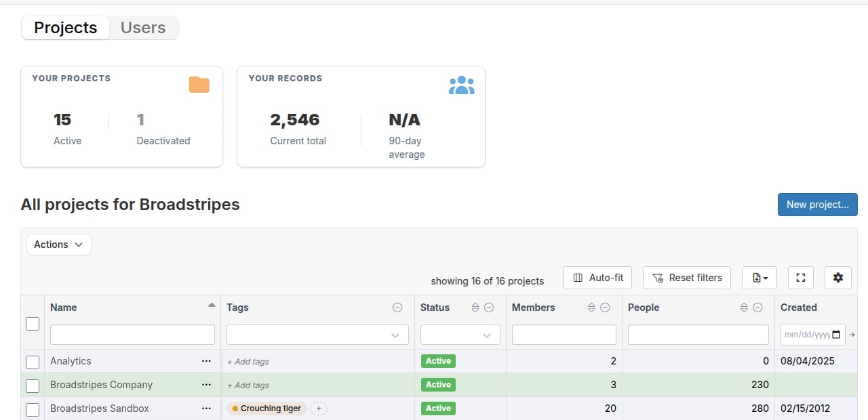Click the N/A 90-day average value
The height and width of the screenshot is (420, 868).
point(404,120)
